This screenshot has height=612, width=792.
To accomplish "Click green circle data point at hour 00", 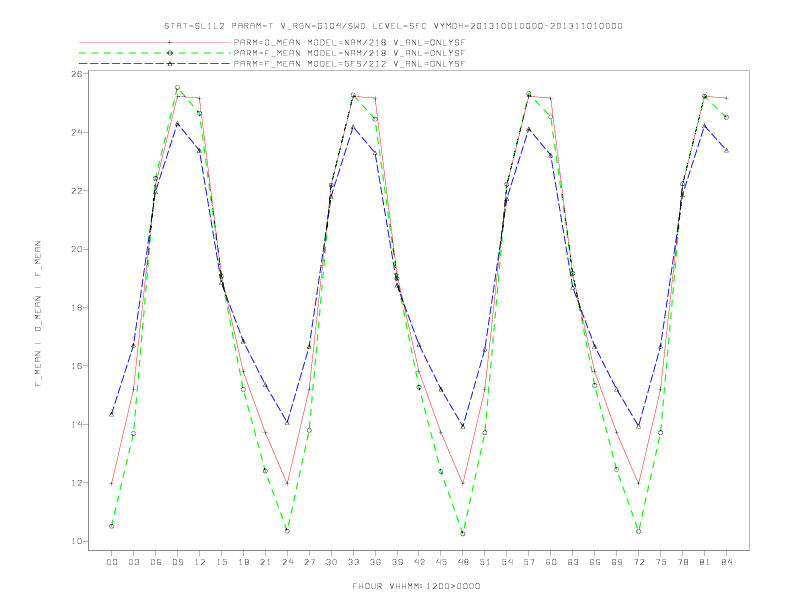I will [x=111, y=526].
